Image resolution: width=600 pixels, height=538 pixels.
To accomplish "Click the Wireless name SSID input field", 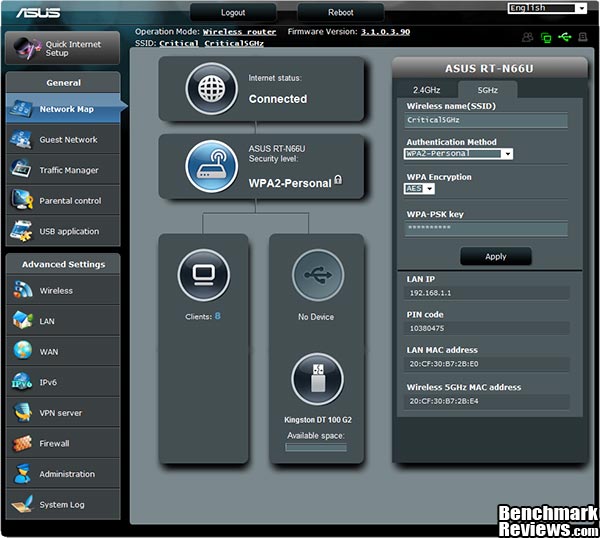I will (486, 120).
